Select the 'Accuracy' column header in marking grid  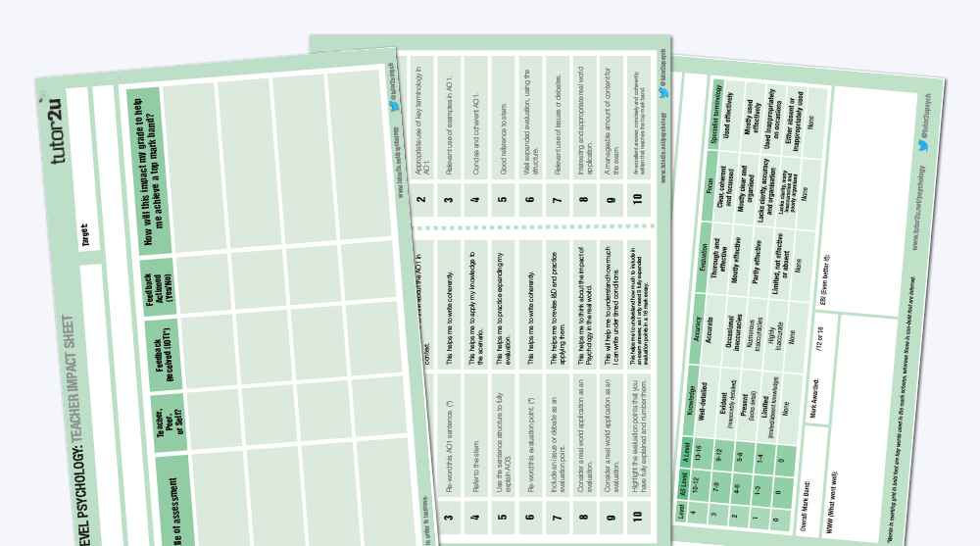click(x=697, y=327)
